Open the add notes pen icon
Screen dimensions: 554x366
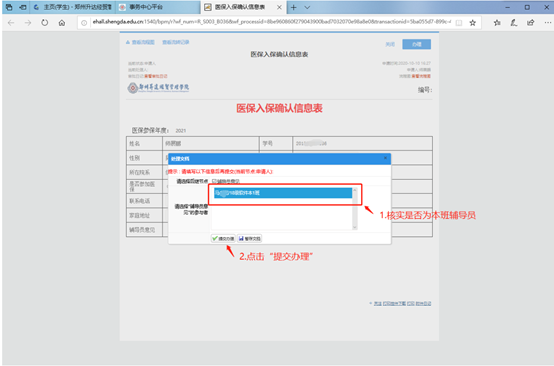point(514,23)
